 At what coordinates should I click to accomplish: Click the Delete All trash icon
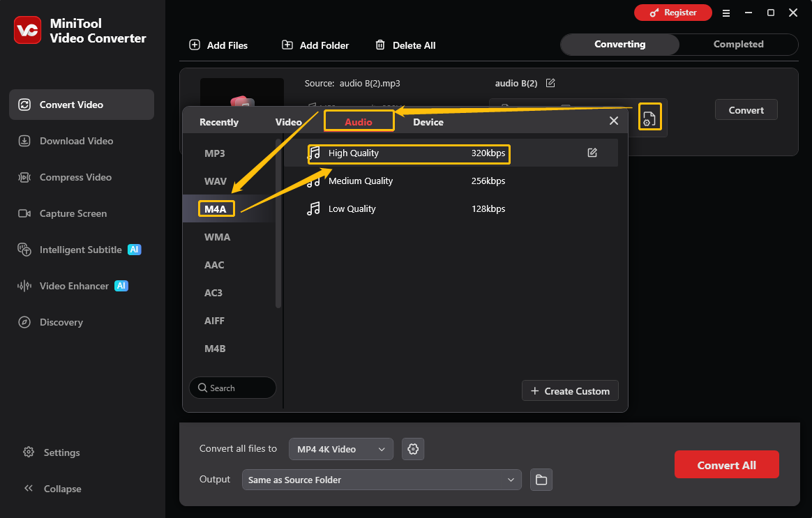(x=380, y=45)
